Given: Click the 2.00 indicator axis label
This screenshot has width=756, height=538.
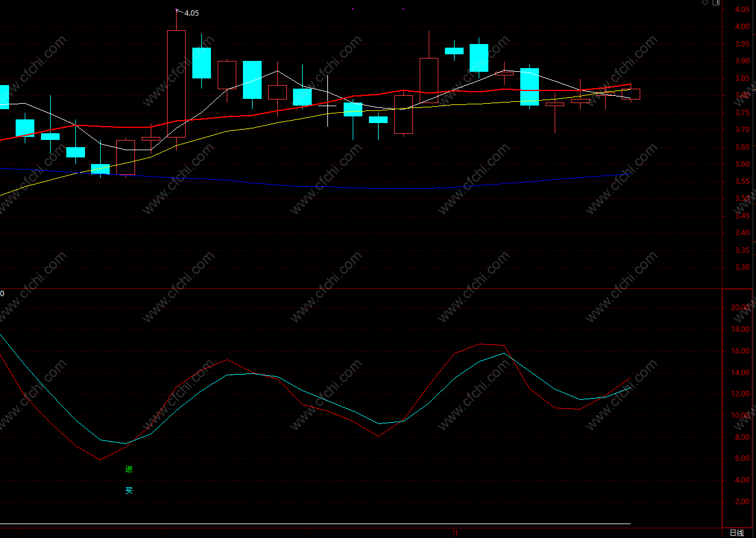Looking at the screenshot, I should [742, 502].
